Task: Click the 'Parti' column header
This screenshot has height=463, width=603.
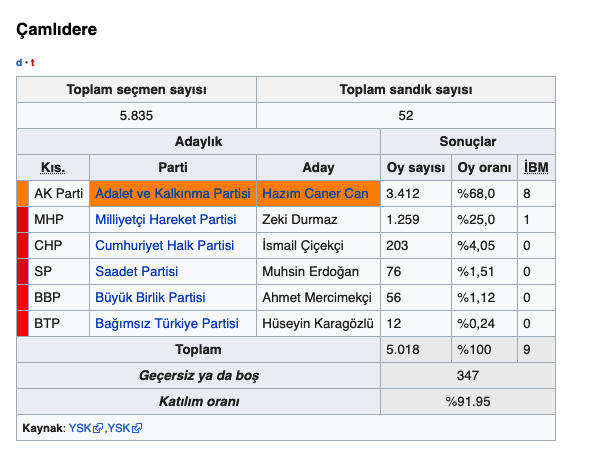Action: pyautogui.click(x=173, y=167)
